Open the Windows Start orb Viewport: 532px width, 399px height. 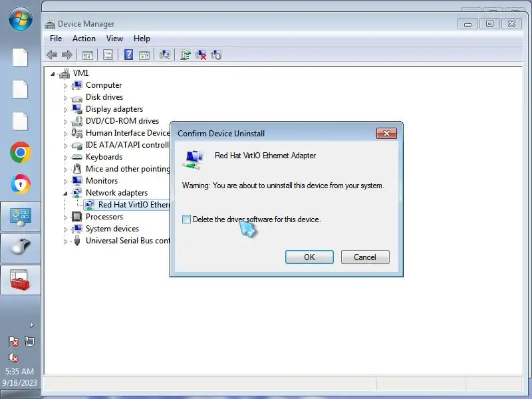(21, 19)
